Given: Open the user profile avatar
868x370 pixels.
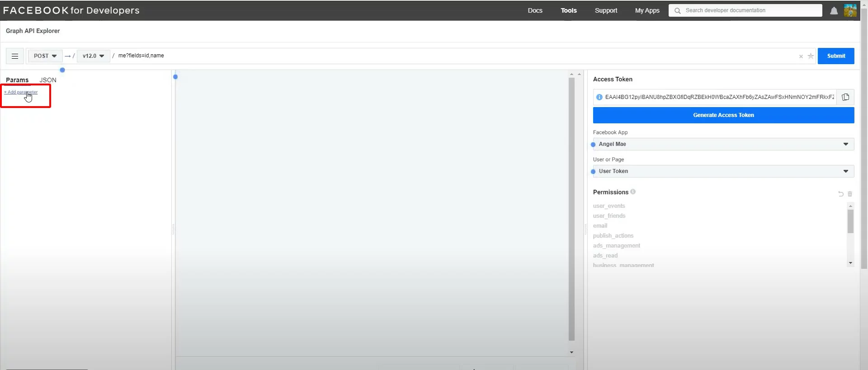Looking at the screenshot, I should click(x=850, y=10).
